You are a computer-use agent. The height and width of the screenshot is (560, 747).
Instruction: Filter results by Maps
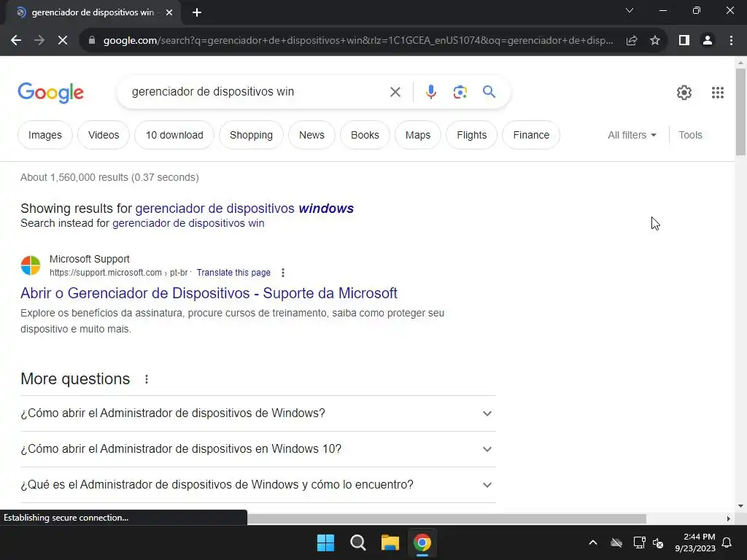[418, 135]
